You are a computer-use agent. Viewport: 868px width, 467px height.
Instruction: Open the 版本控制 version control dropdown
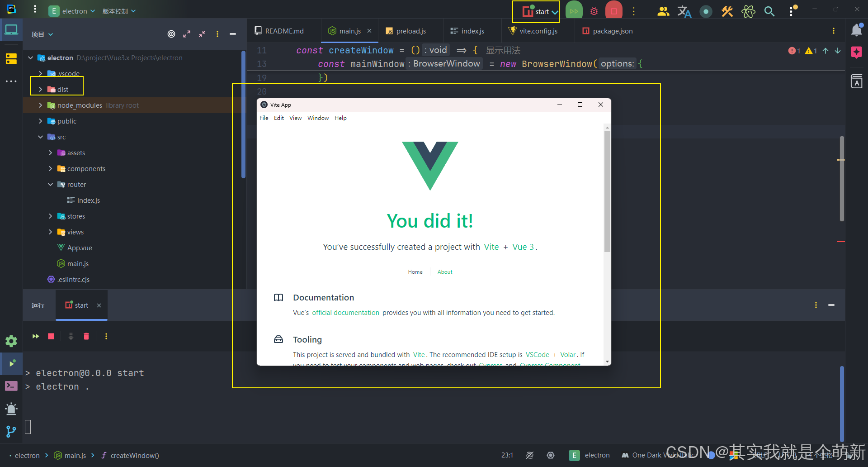coord(119,11)
